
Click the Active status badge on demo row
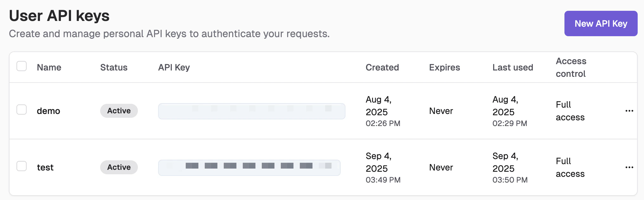click(119, 111)
